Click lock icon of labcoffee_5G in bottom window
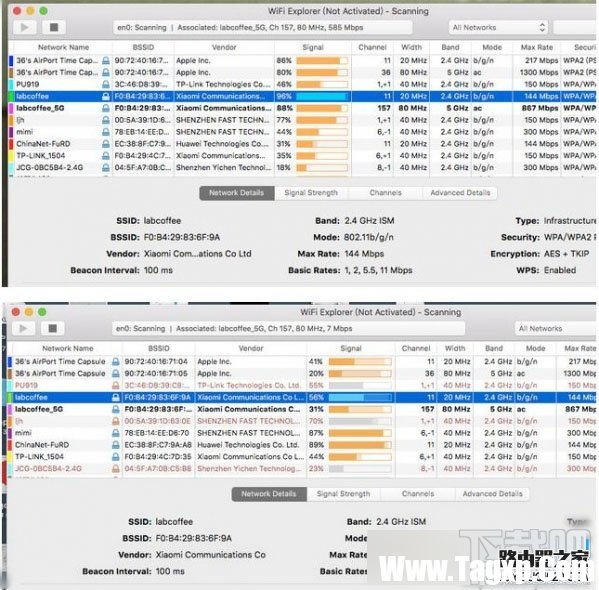This screenshot has height=590, width=599. [x=115, y=409]
